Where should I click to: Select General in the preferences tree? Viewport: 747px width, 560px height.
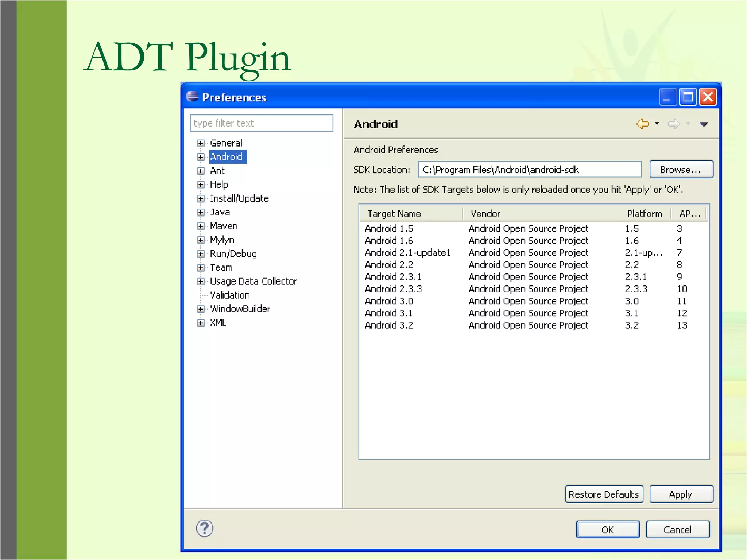[226, 143]
